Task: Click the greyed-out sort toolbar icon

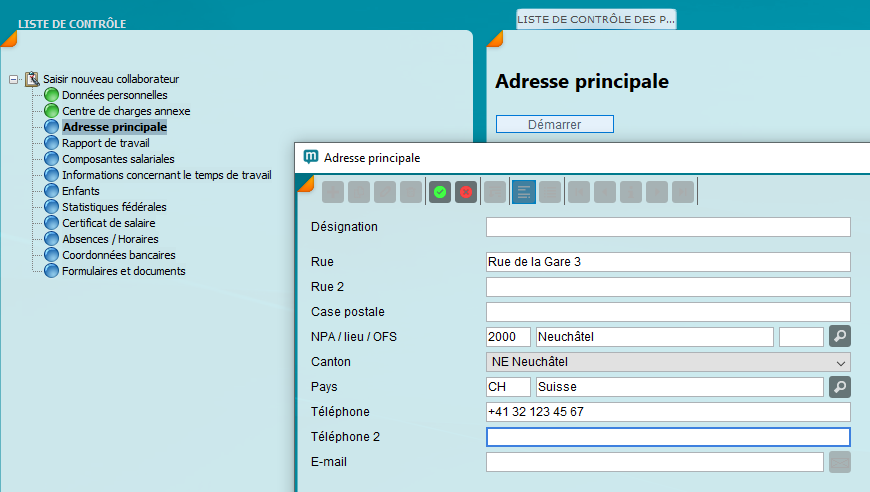Action: click(495, 192)
